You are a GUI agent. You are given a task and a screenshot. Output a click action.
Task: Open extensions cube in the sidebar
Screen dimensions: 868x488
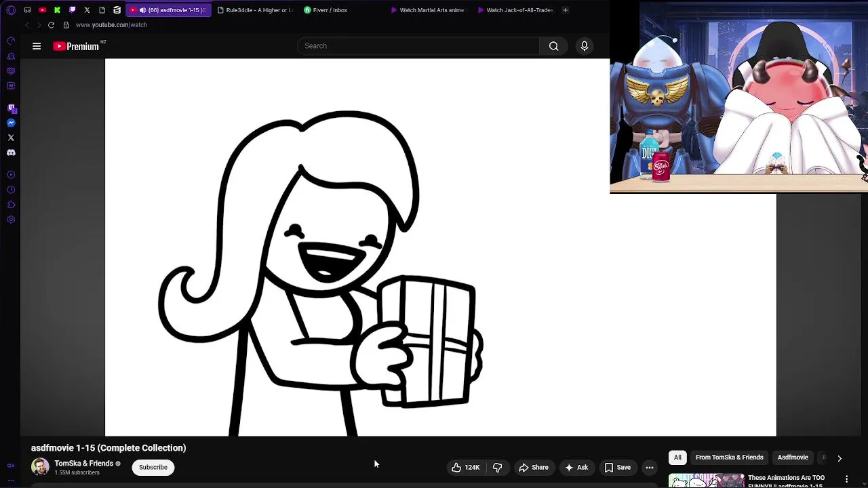[11, 205]
